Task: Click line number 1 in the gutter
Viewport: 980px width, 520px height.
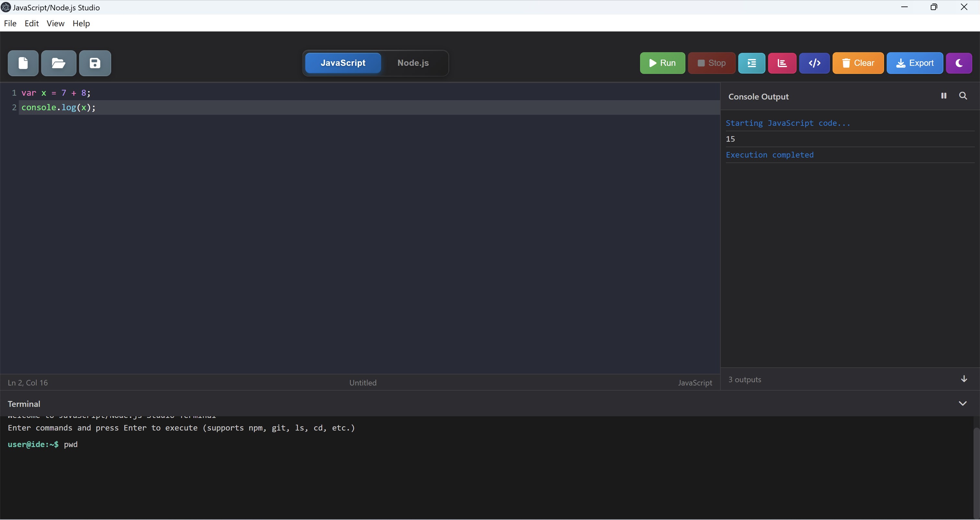Action: (x=14, y=93)
